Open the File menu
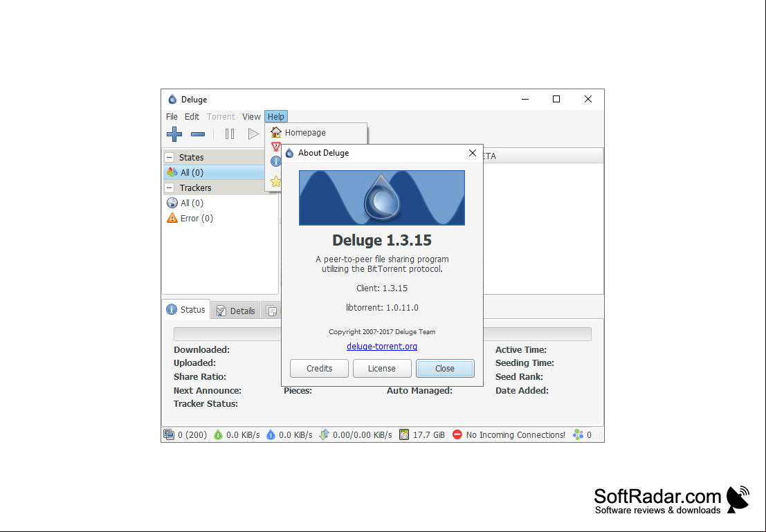 (172, 117)
